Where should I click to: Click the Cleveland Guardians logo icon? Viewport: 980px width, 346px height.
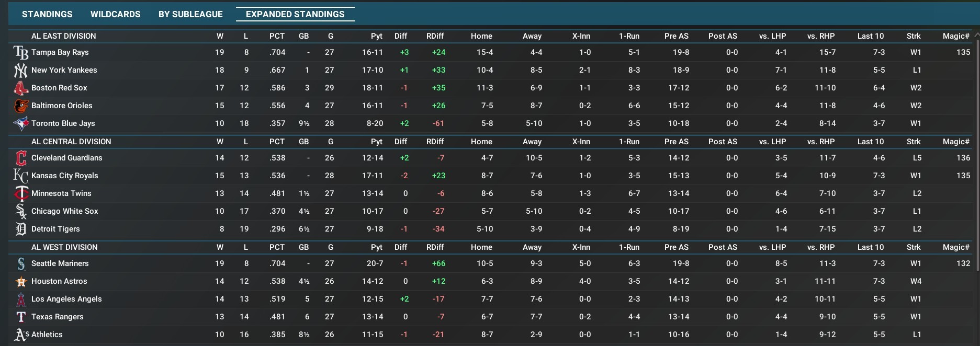(21, 158)
